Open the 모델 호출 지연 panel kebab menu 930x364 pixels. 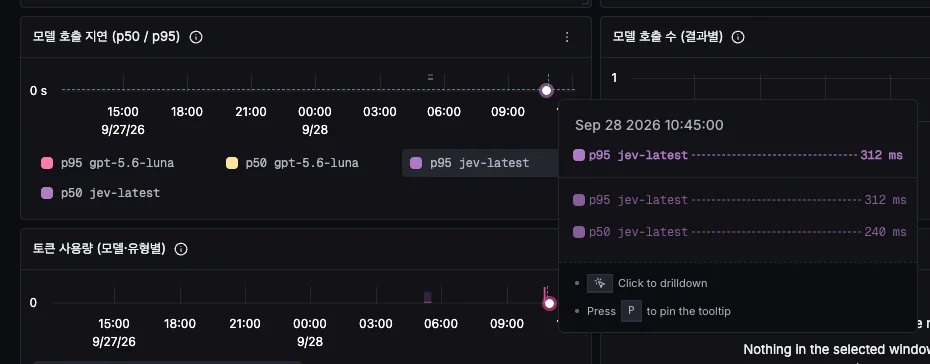[567, 37]
